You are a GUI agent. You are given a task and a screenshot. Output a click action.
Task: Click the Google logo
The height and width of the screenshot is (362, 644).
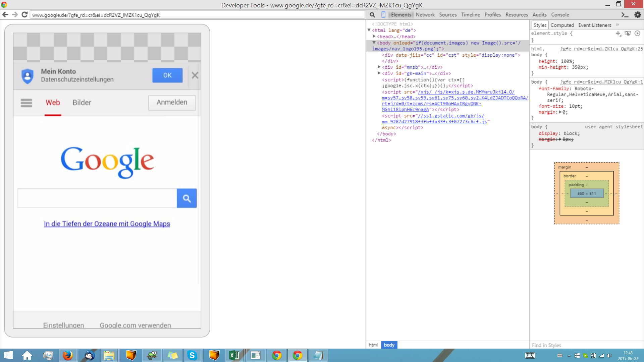(107, 162)
